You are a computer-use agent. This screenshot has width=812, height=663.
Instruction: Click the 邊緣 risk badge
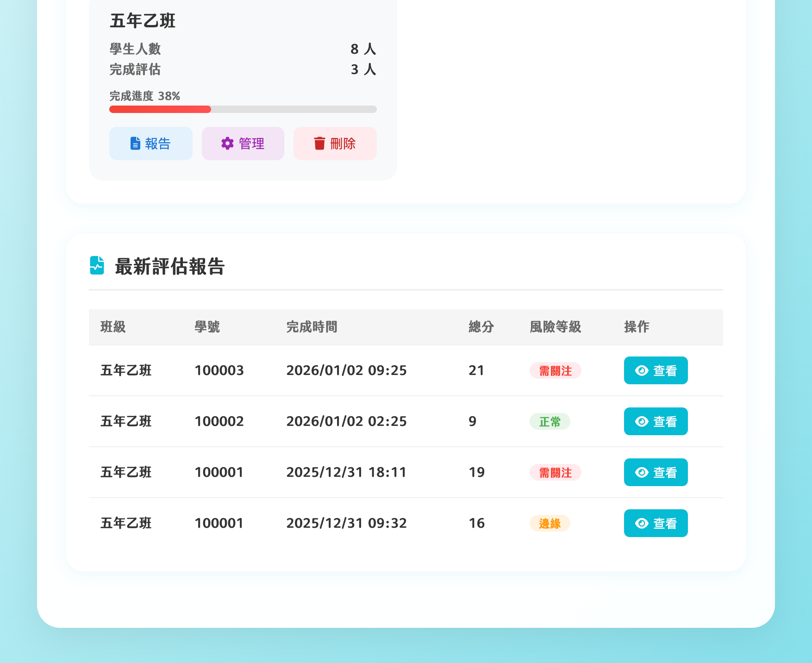pos(549,523)
